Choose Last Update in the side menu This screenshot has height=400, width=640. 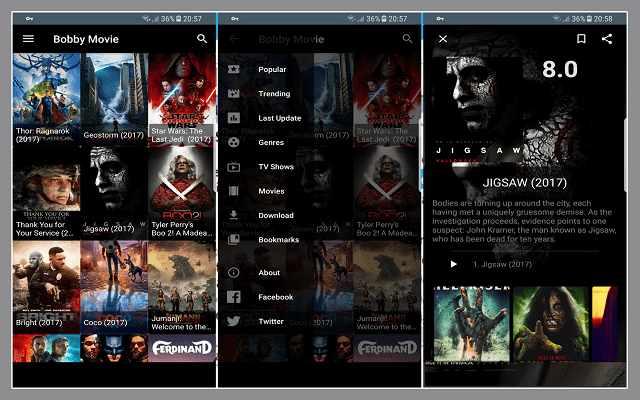point(280,118)
